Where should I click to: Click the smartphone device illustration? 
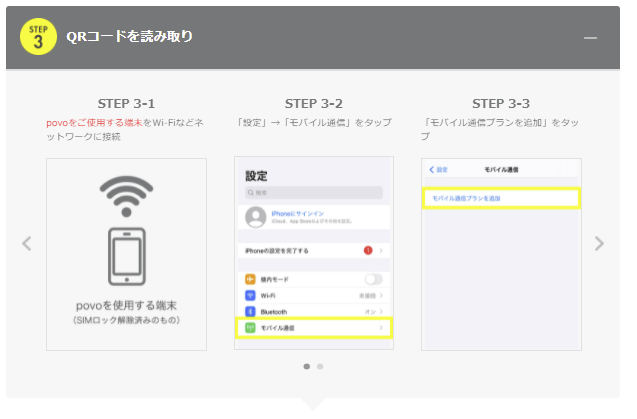pos(126,258)
